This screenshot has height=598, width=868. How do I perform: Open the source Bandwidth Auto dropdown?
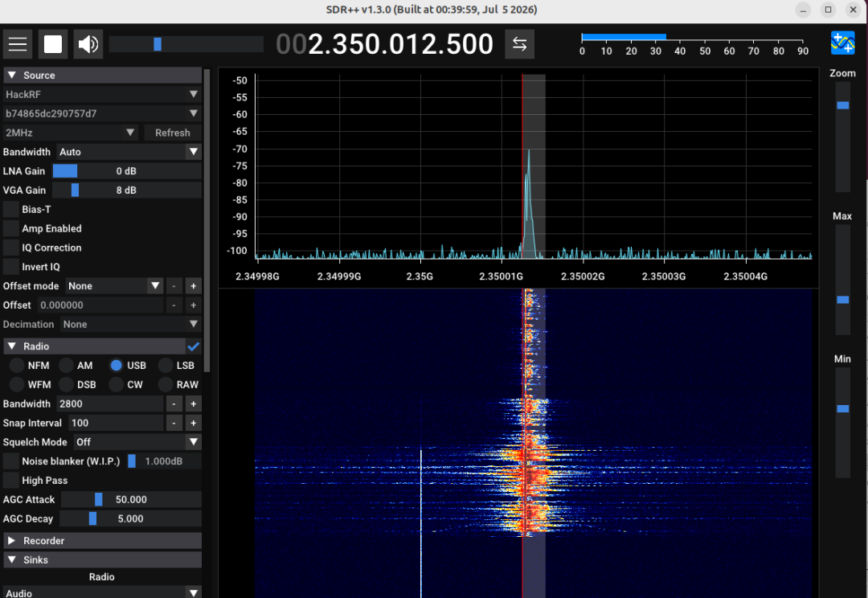129,152
